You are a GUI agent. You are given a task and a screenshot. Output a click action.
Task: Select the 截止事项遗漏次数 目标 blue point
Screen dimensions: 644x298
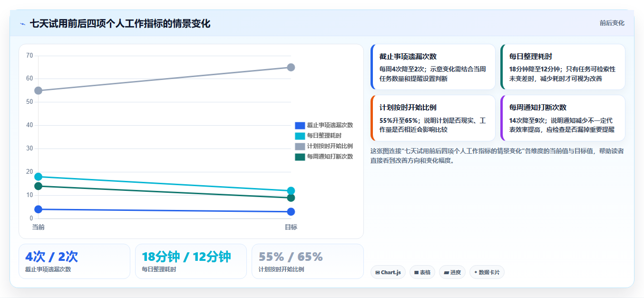[291, 212]
